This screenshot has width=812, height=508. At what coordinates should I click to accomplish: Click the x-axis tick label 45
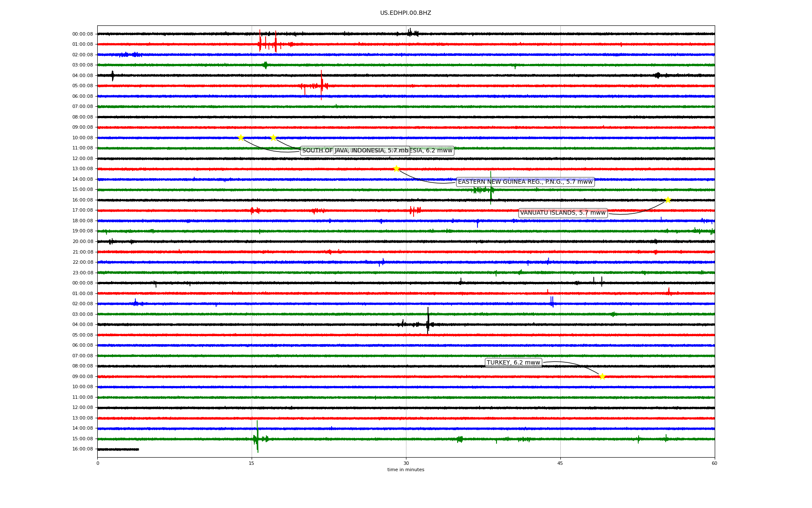click(x=560, y=463)
